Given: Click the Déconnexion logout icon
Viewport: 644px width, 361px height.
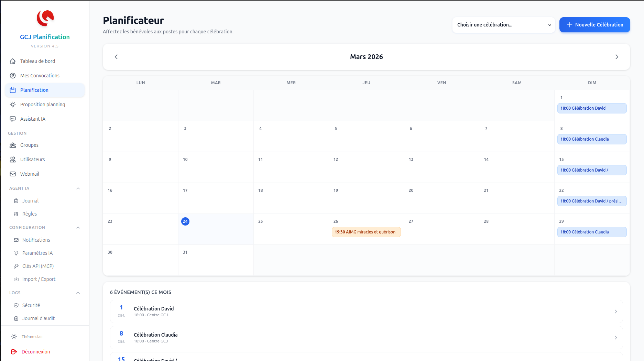Looking at the screenshot, I should pos(14,352).
